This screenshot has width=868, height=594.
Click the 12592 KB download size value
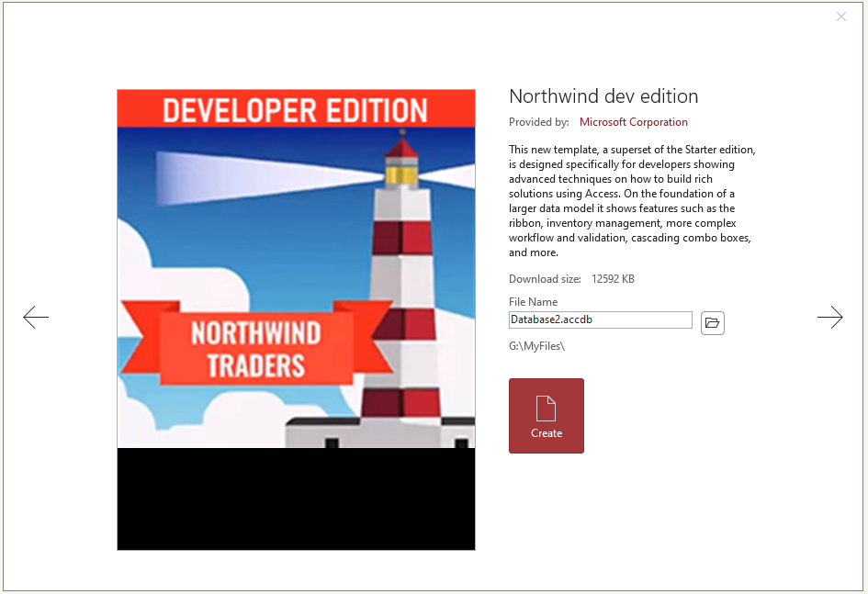point(613,279)
